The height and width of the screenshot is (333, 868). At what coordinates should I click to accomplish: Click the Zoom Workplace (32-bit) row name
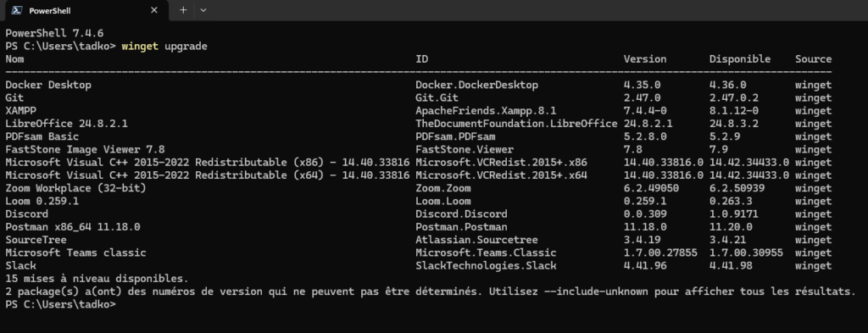point(75,188)
